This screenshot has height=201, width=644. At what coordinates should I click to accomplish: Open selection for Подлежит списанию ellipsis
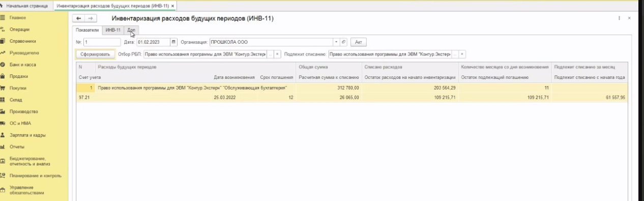(455, 54)
